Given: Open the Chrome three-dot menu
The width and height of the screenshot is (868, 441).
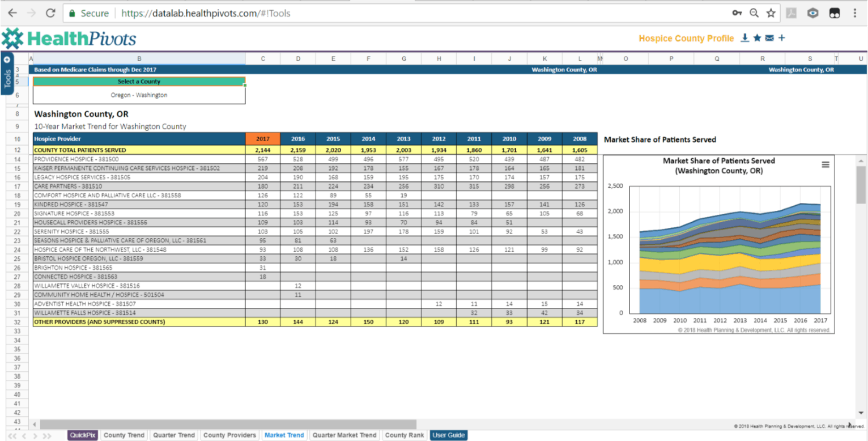Looking at the screenshot, I should tap(855, 13).
